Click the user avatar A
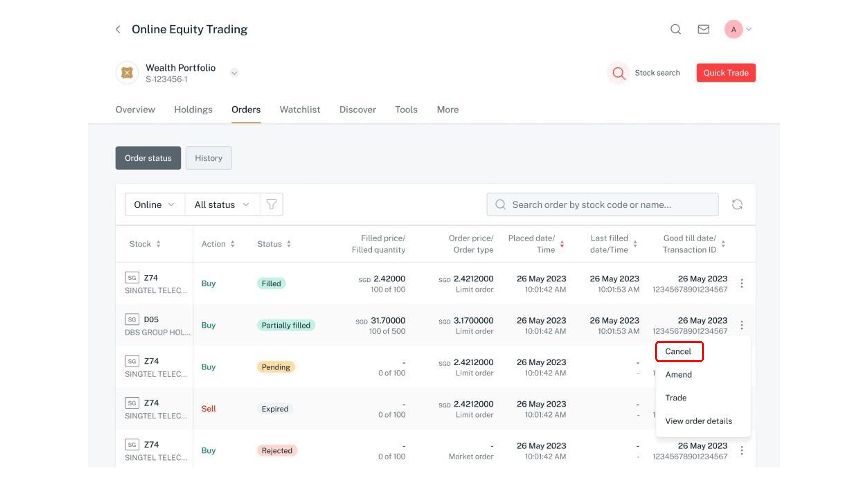 click(733, 29)
